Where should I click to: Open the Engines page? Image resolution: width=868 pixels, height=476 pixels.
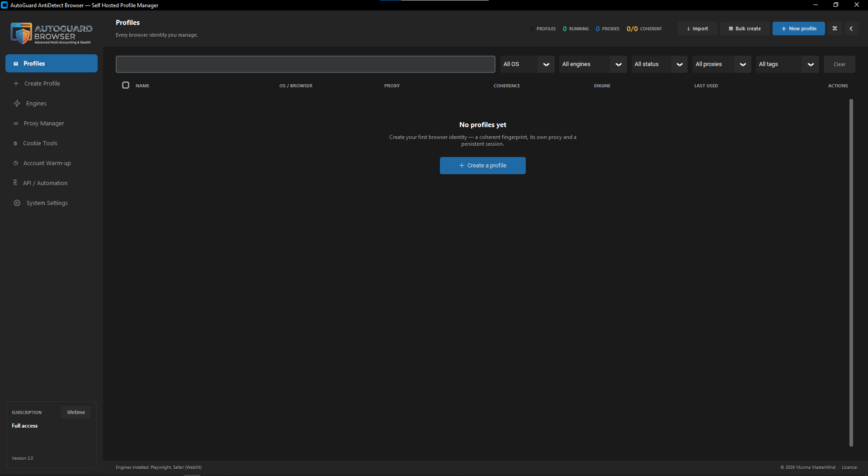point(52,104)
